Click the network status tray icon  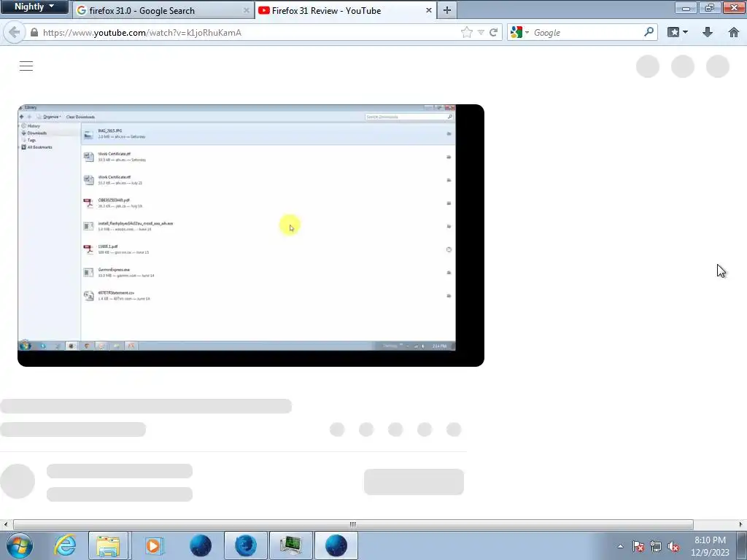click(656, 546)
